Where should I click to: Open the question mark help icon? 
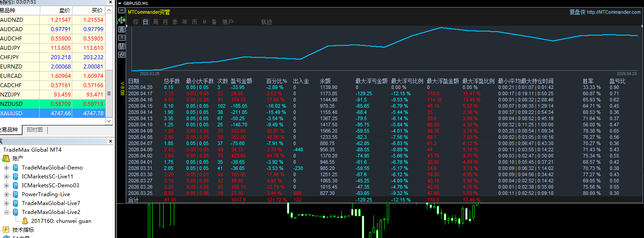click(x=122, y=38)
